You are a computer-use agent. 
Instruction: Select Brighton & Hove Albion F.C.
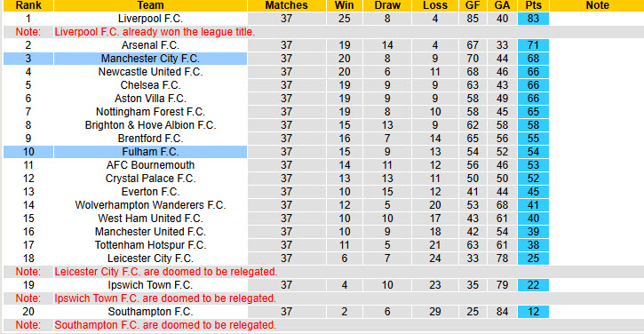coord(150,125)
